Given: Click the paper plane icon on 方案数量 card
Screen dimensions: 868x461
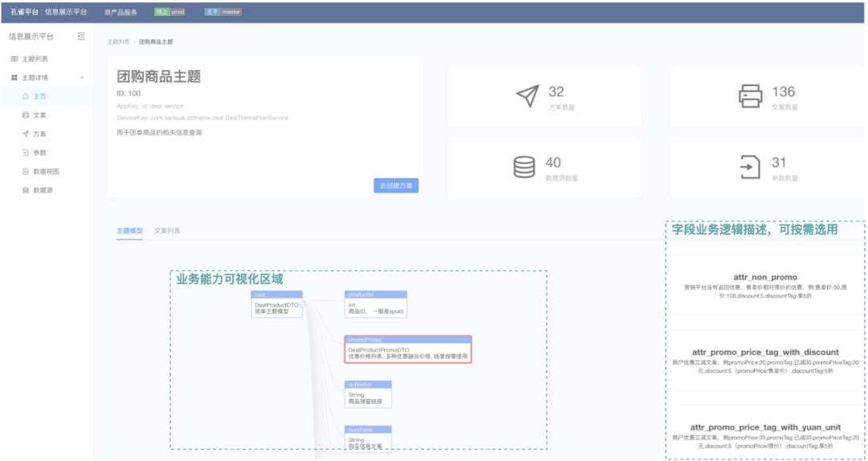Looking at the screenshot, I should click(527, 97).
